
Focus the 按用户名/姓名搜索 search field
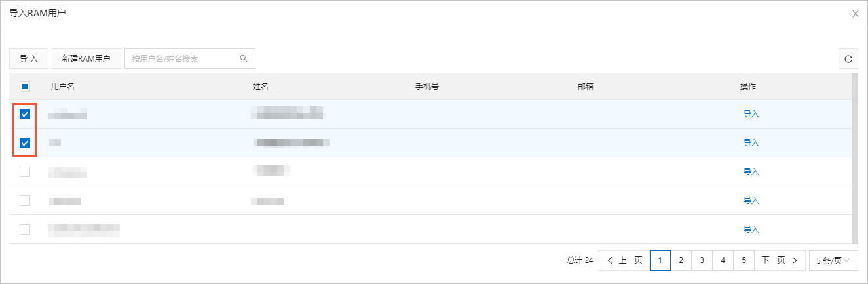tap(182, 58)
